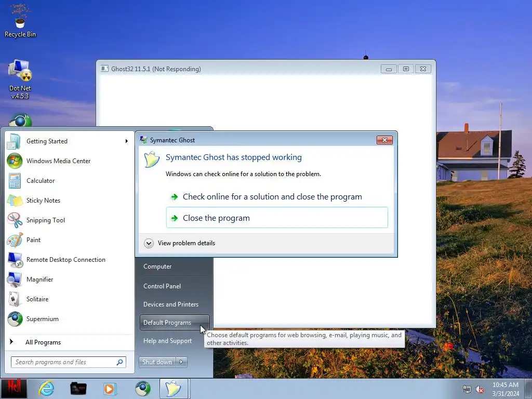Click the muted volume icon in tray

click(480, 389)
